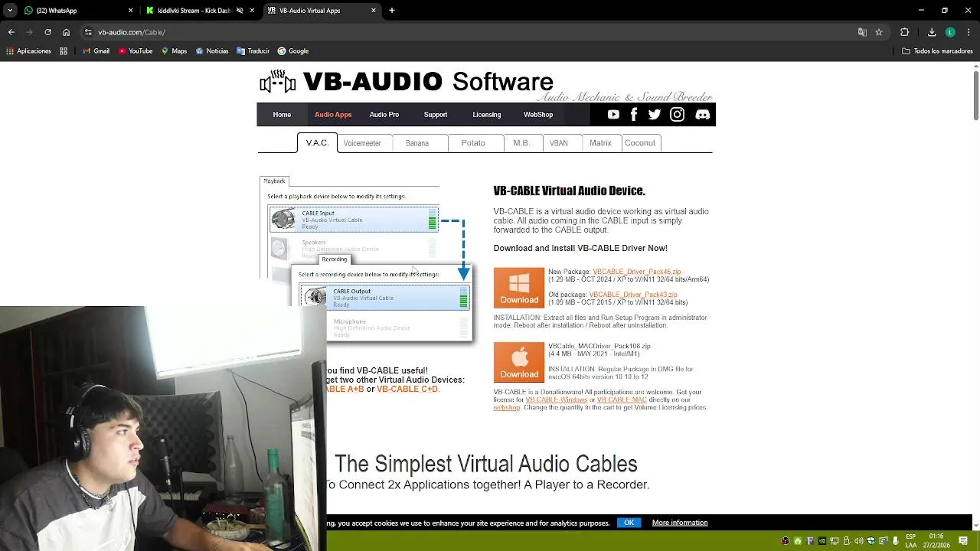980x551 pixels.
Task: Click the Apple Mac Download button
Action: [x=519, y=362]
